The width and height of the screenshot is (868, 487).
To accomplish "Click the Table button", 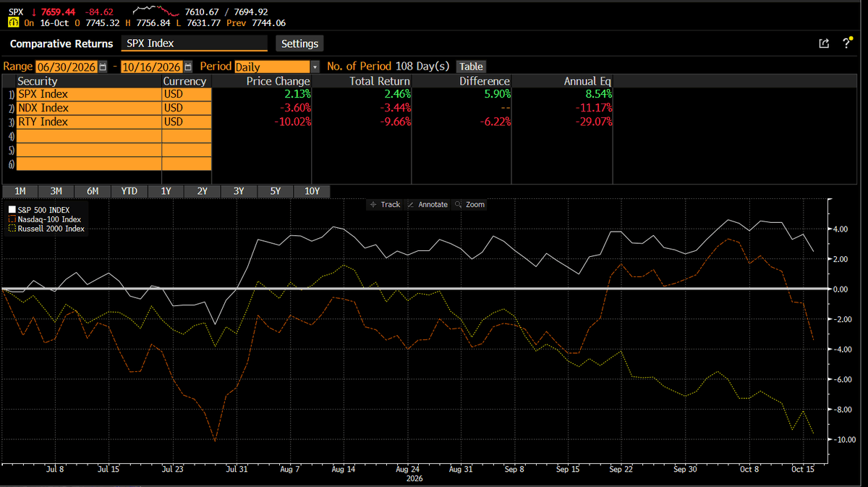I will pos(471,67).
